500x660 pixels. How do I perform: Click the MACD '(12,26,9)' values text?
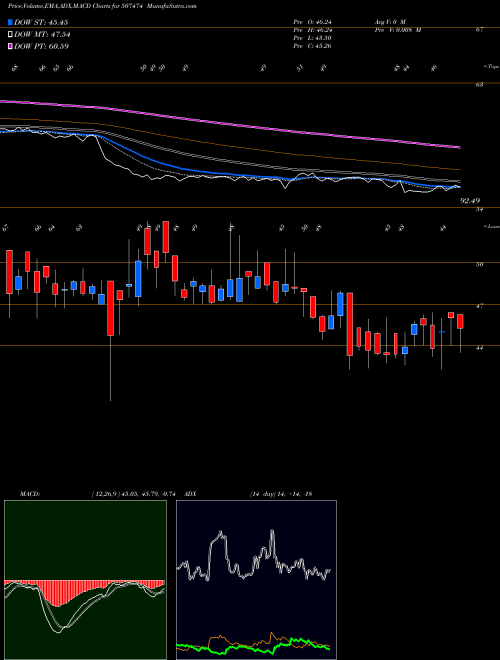coord(133,494)
